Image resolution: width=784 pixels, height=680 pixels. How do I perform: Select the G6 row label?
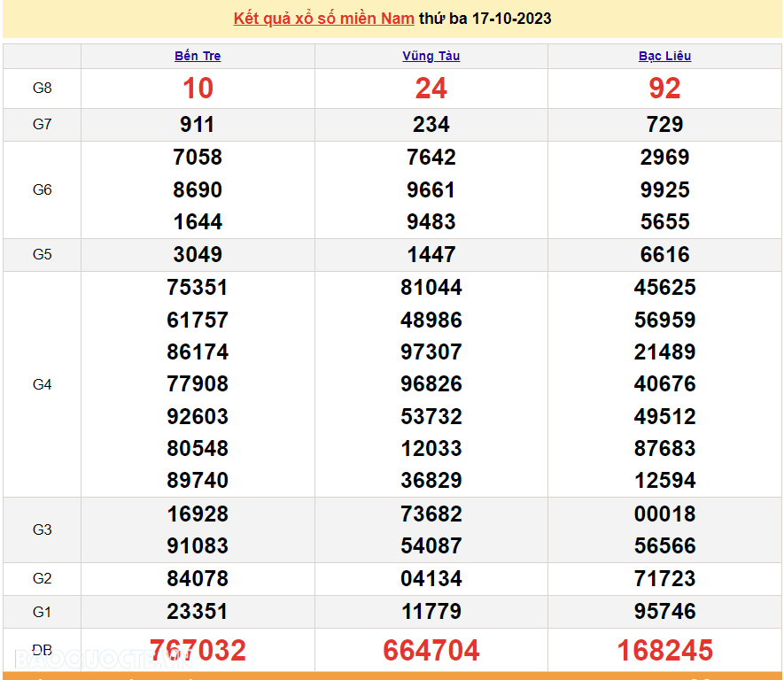42,189
